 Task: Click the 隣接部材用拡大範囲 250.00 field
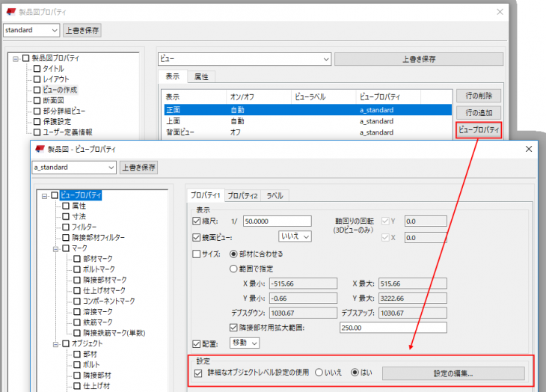393,328
